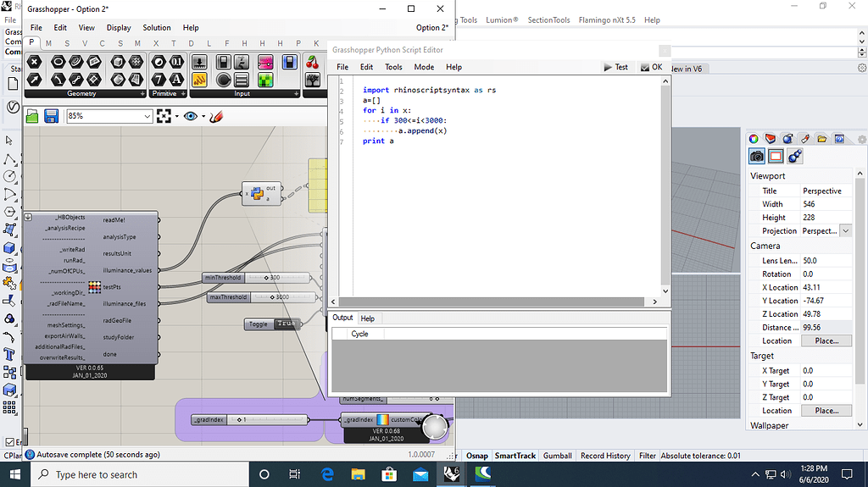868x487 pixels.
Task: Toggle Gumball in the status bar
Action: click(x=557, y=456)
